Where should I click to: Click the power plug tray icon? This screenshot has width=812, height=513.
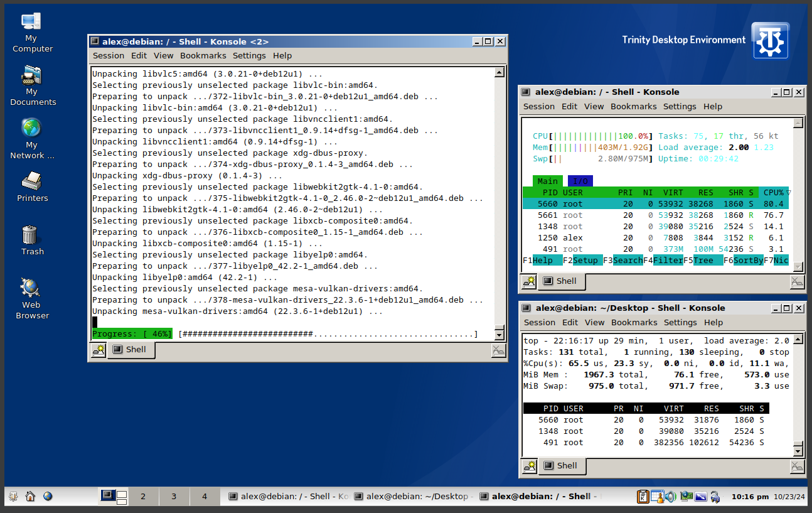(715, 497)
